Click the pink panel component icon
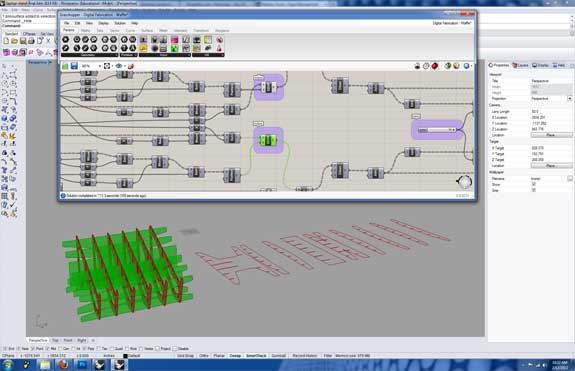Viewport: 575px width, 371px height. pyautogui.click(x=175, y=40)
